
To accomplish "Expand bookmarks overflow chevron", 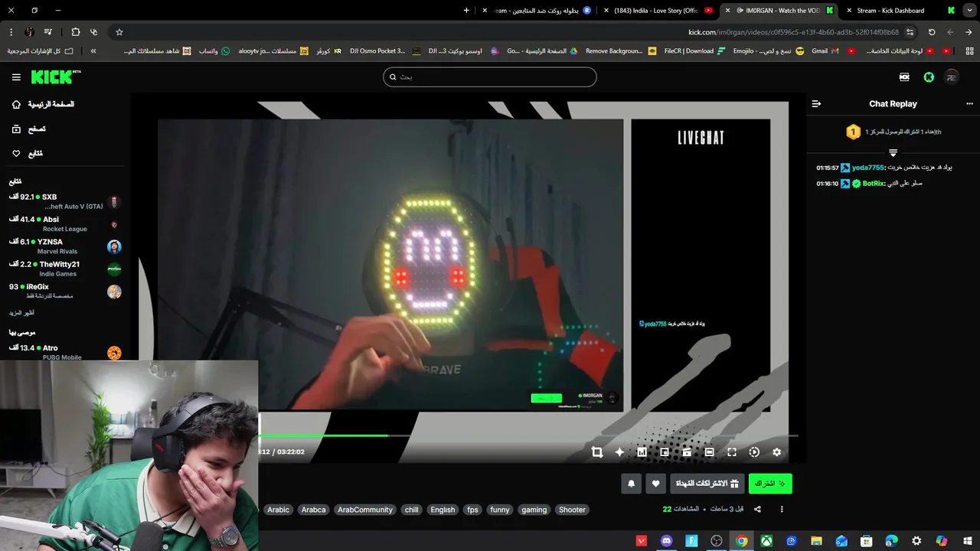I will 93,51.
